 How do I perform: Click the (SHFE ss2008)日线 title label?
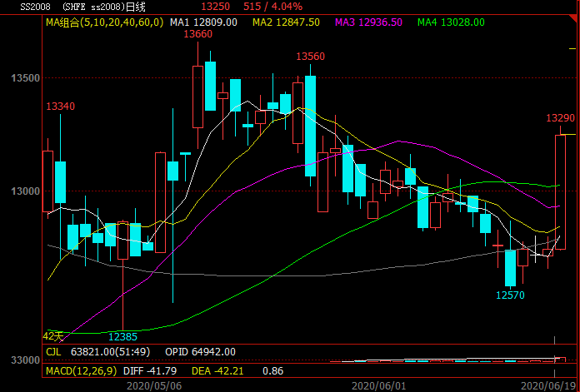[x=104, y=7]
